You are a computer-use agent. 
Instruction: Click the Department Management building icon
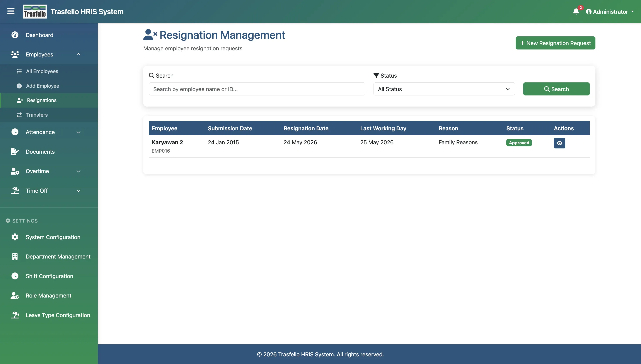pos(15,257)
